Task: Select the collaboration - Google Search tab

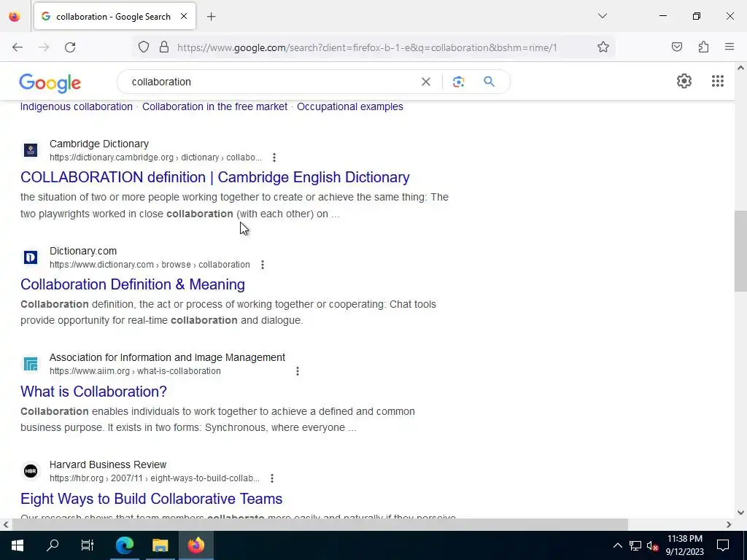Action: click(x=115, y=16)
